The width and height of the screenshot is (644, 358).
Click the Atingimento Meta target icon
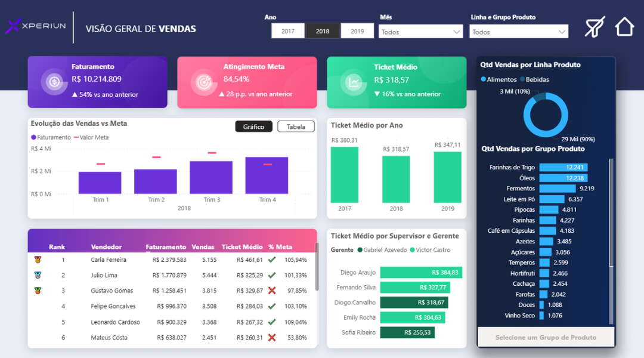click(x=203, y=82)
